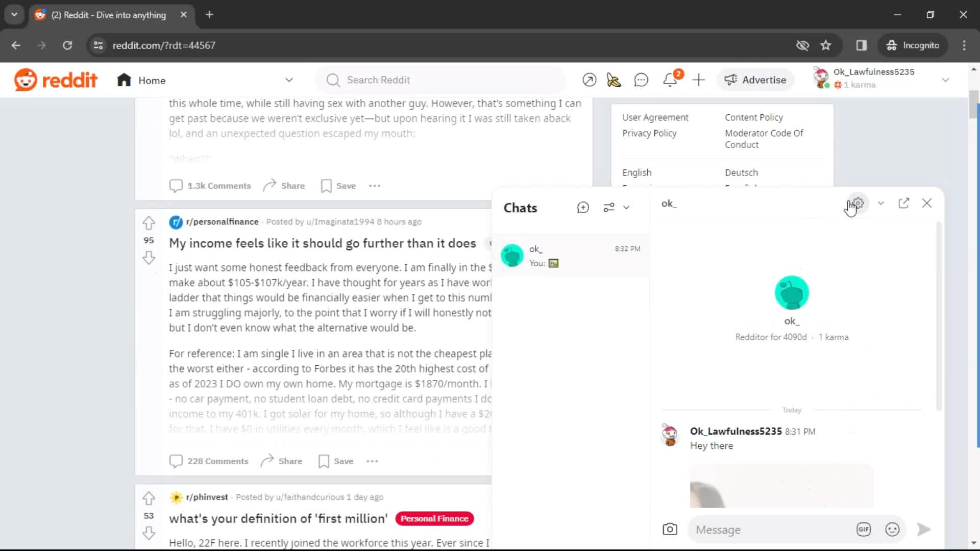Click the GIF button in message box
The image size is (980, 551).
click(864, 530)
